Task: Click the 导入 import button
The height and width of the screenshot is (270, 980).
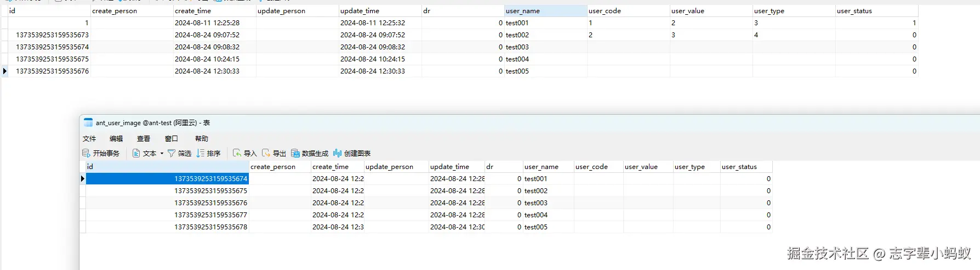Action: click(x=244, y=154)
